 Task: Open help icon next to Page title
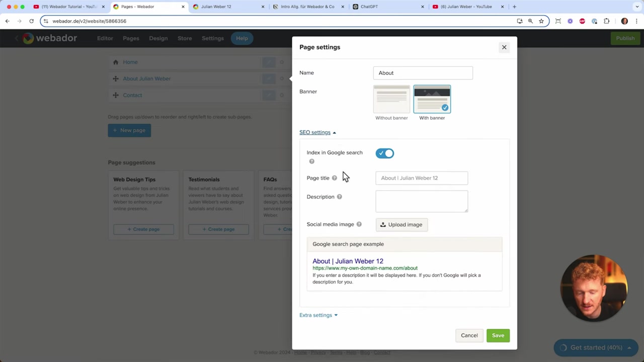(x=334, y=178)
